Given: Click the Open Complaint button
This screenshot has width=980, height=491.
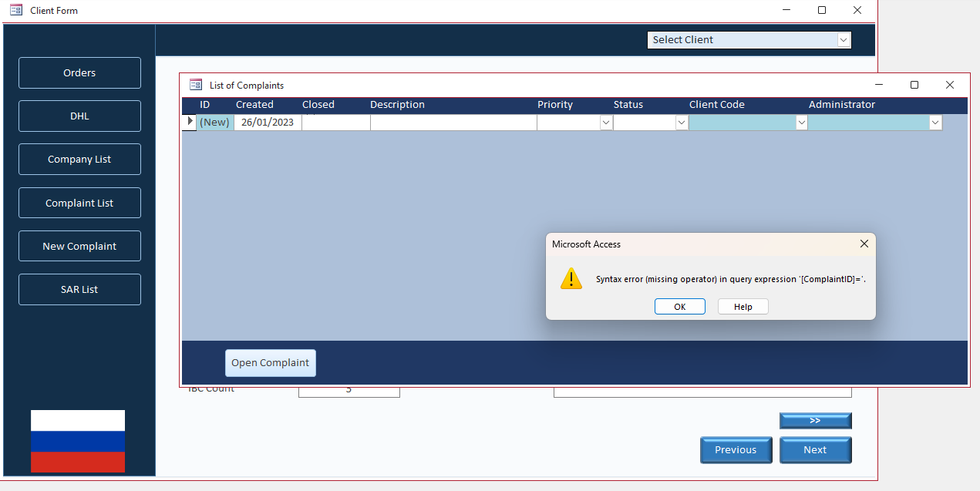Looking at the screenshot, I should (270, 363).
